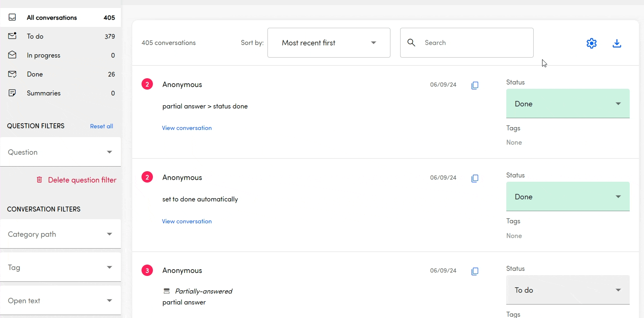Open the Done conversations list

coord(35,74)
